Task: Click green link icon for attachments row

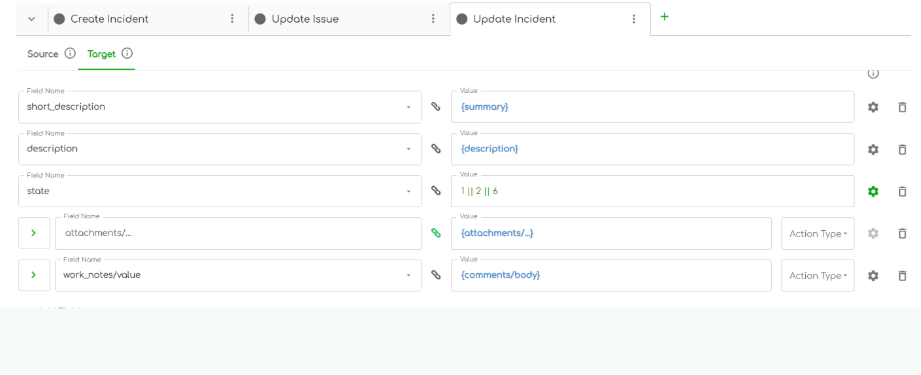Action: tap(435, 233)
